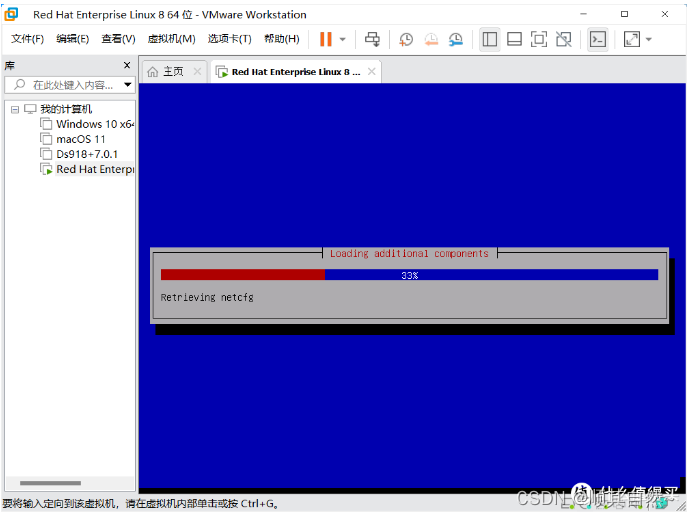This screenshot has width=690, height=518.
Task: Click the VMware Workstation title bar logo
Action: [x=11, y=14]
